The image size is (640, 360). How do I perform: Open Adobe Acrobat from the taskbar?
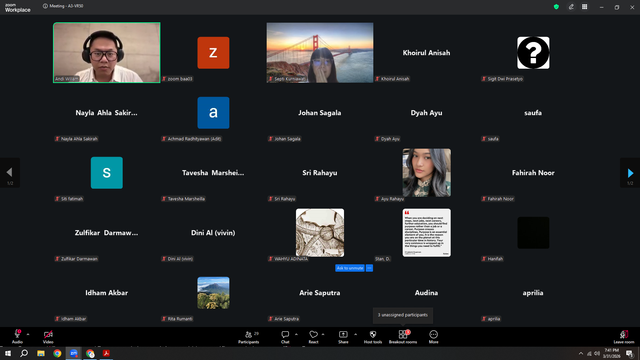(x=107, y=353)
